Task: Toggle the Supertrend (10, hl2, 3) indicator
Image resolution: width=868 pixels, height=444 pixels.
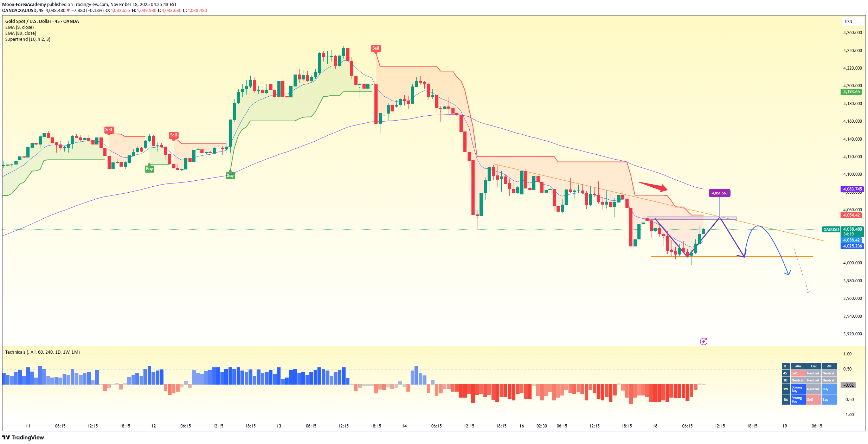Action: [27, 39]
